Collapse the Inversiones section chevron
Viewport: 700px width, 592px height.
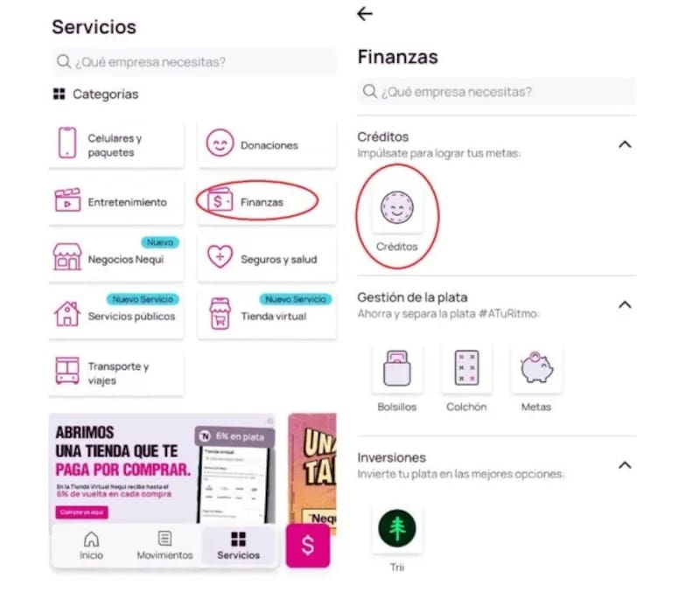click(x=625, y=465)
